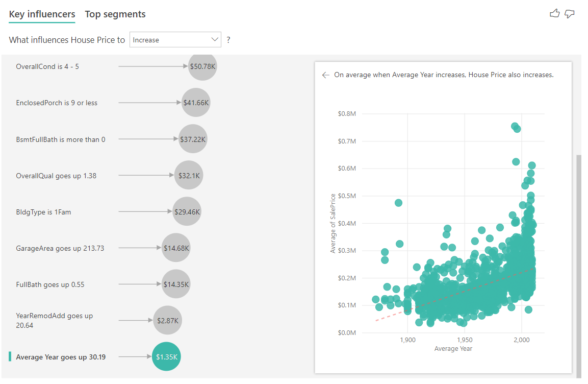Image resolution: width=588 pixels, height=384 pixels.
Task: Click 'OverallCond is 4 - 5' label
Action: point(47,66)
